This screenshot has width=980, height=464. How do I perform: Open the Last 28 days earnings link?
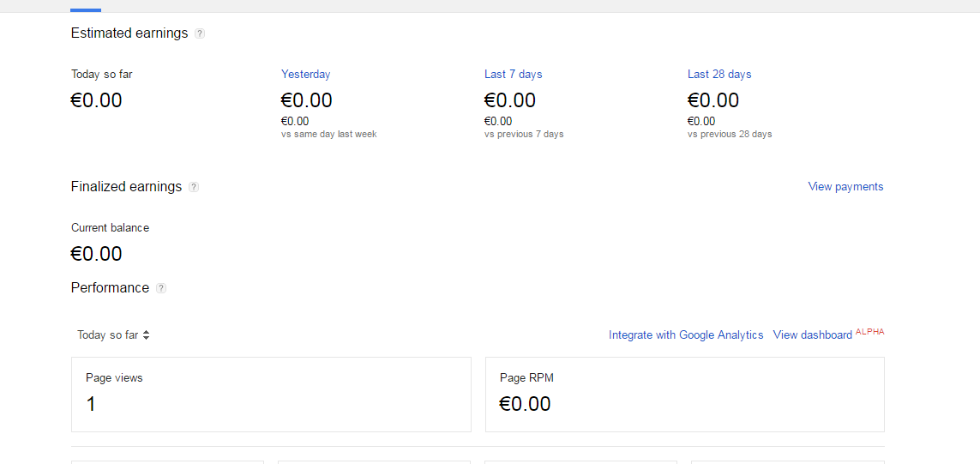718,75
